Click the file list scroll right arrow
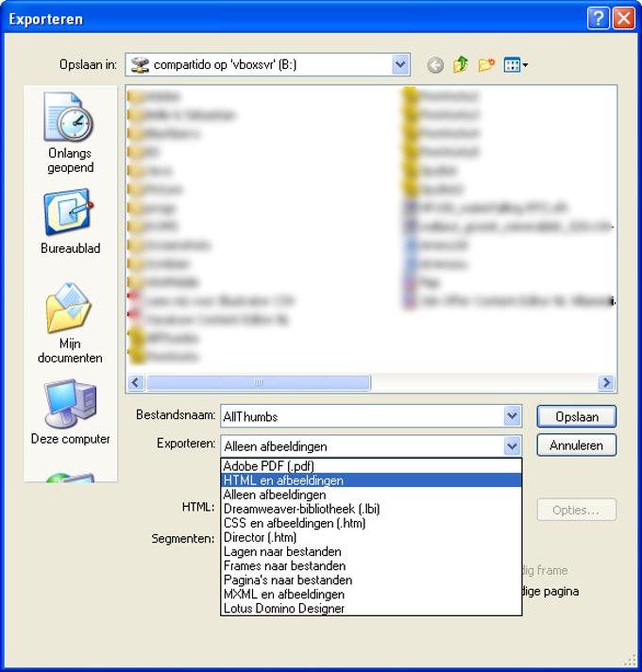The width and height of the screenshot is (642, 672). [606, 382]
